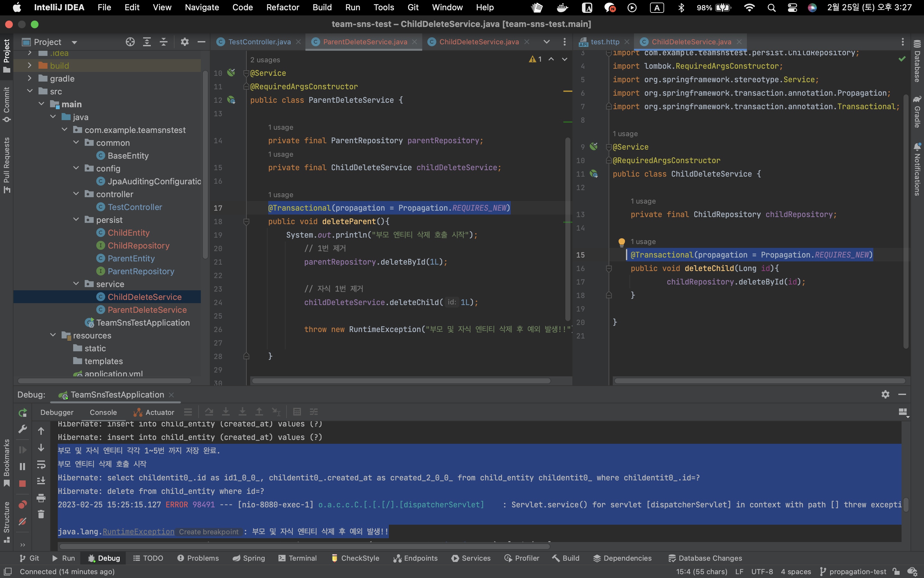Pause the running program
The height and width of the screenshot is (578, 924).
pyautogui.click(x=22, y=466)
